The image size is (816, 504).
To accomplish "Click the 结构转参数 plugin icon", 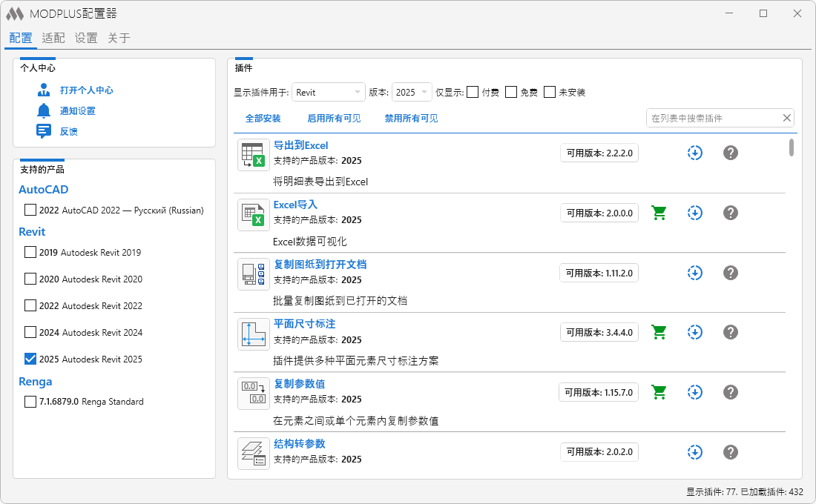I will (x=254, y=454).
